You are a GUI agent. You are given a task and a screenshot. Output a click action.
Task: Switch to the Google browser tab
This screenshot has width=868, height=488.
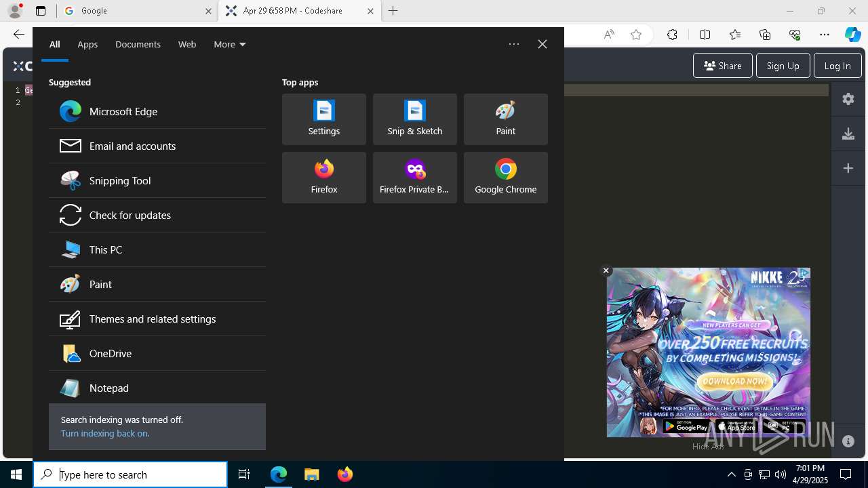point(137,11)
